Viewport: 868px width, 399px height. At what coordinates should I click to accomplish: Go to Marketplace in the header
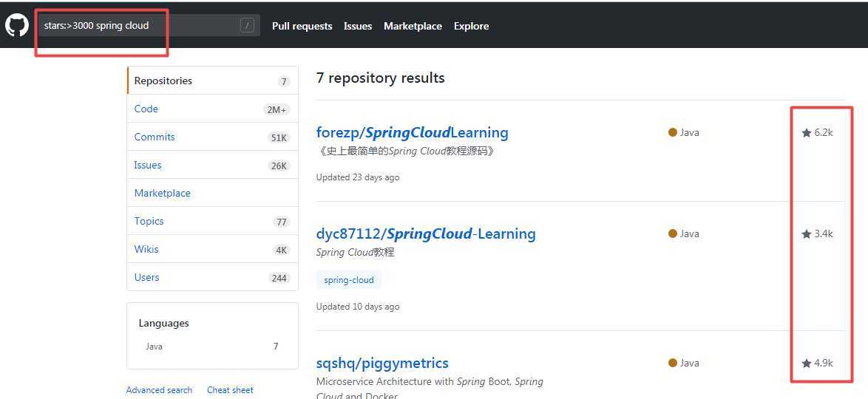pyautogui.click(x=413, y=26)
